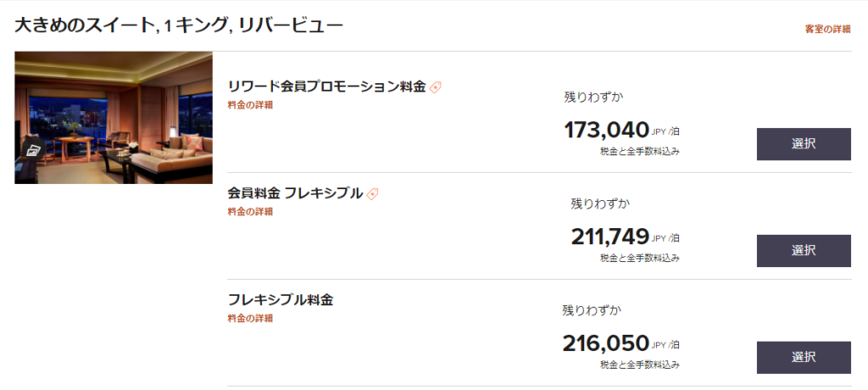Click the suite room photo thumbnail

[x=114, y=118]
